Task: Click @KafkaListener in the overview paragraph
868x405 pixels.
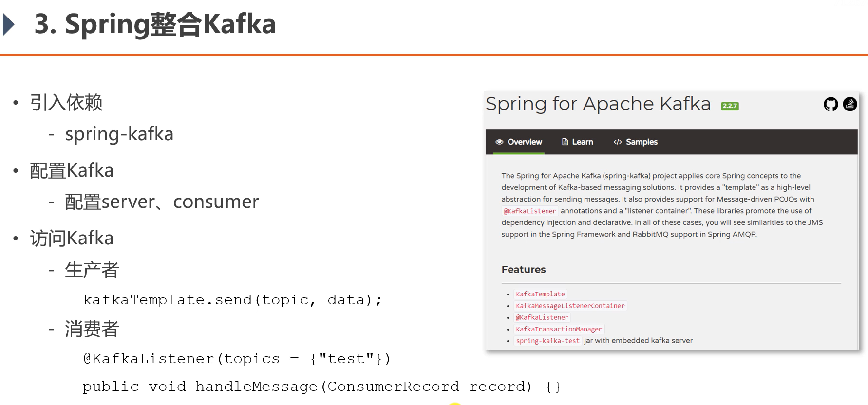Action: pyautogui.click(x=530, y=211)
